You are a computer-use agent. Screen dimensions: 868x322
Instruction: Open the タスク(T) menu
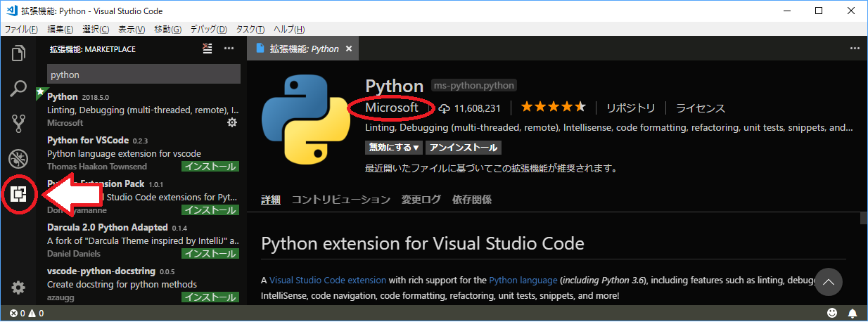[250, 29]
